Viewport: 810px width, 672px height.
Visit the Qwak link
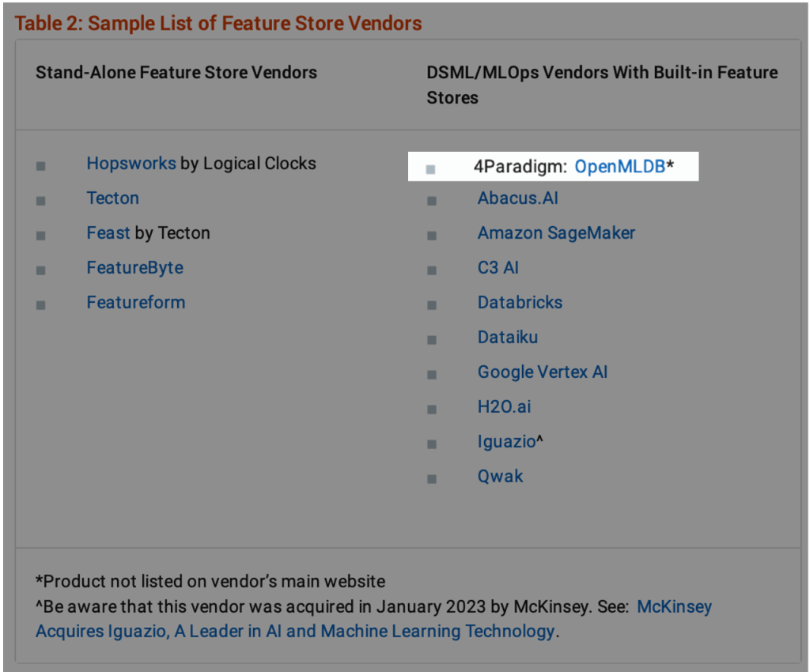pyautogui.click(x=500, y=477)
